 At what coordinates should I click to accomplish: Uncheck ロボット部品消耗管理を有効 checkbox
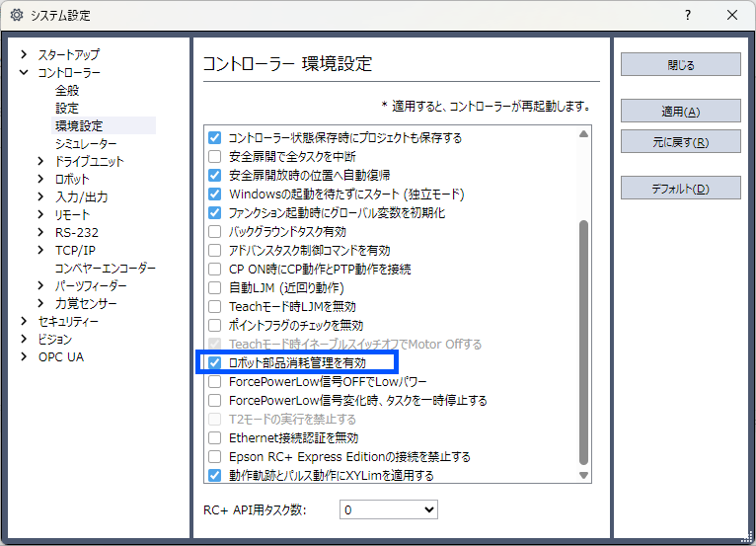[214, 362]
